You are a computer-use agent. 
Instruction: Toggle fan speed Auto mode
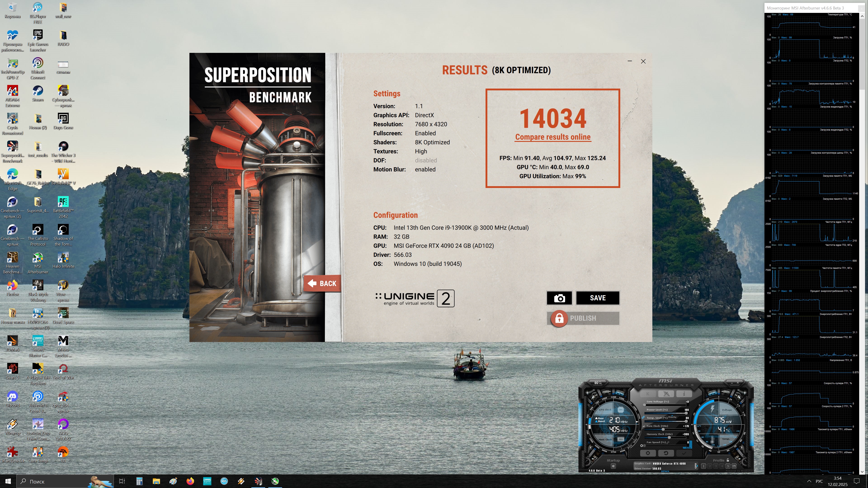click(688, 448)
